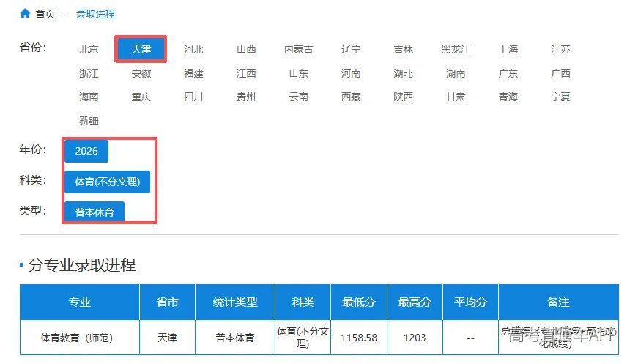Choose year 2026
The height and width of the screenshot is (364, 638).
(86, 151)
